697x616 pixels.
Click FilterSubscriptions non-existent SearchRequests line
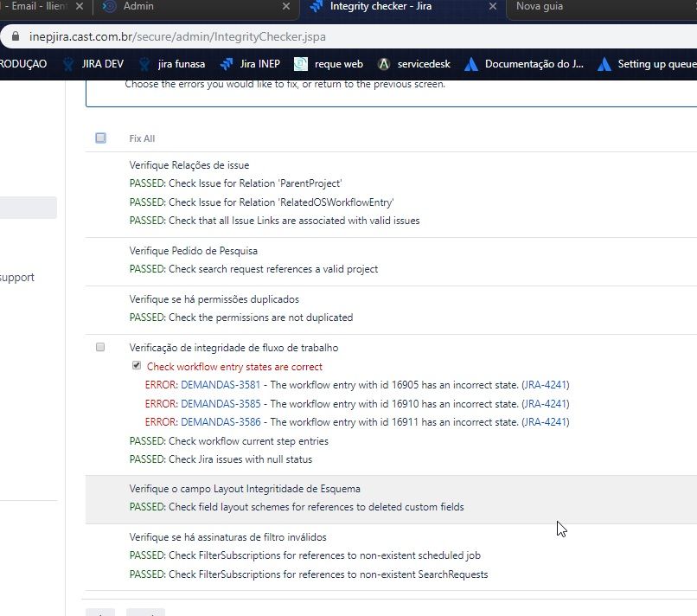pos(309,574)
